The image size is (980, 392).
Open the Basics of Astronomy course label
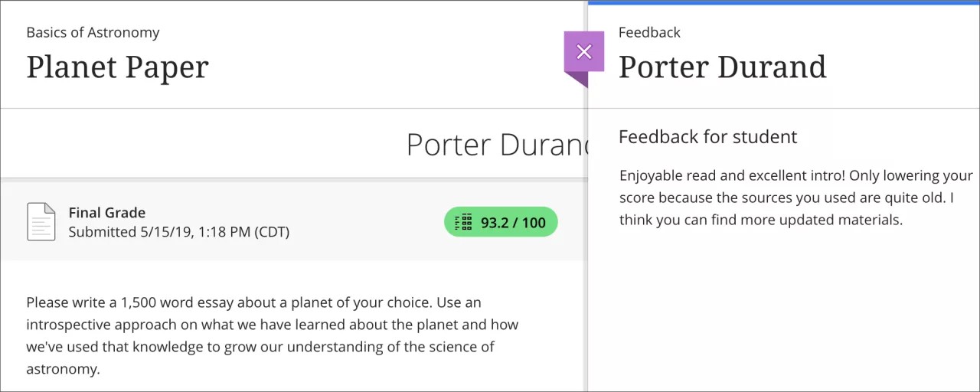[93, 32]
